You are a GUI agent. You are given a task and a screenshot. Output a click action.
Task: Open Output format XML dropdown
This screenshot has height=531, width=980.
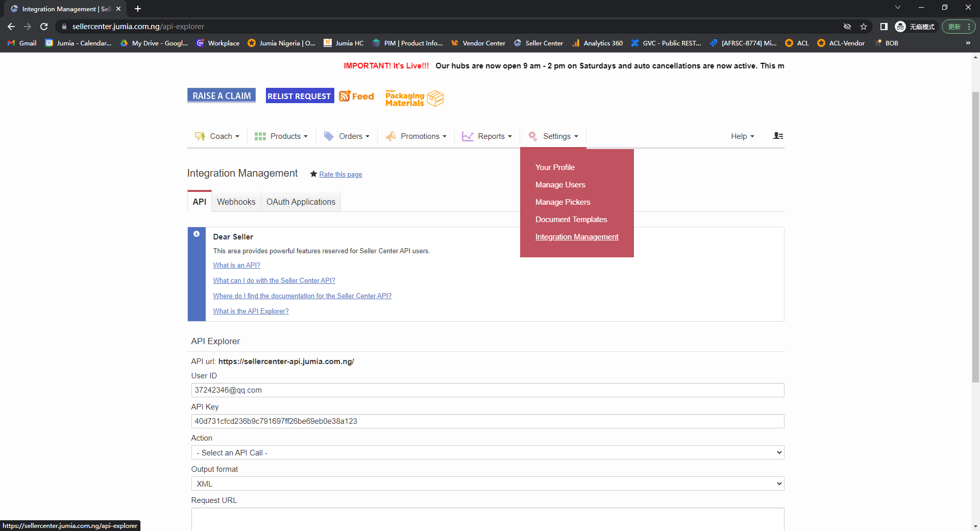point(487,484)
